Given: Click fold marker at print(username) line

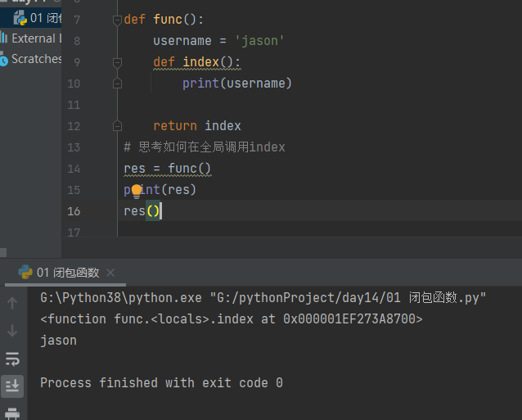Looking at the screenshot, I should coord(117,83).
